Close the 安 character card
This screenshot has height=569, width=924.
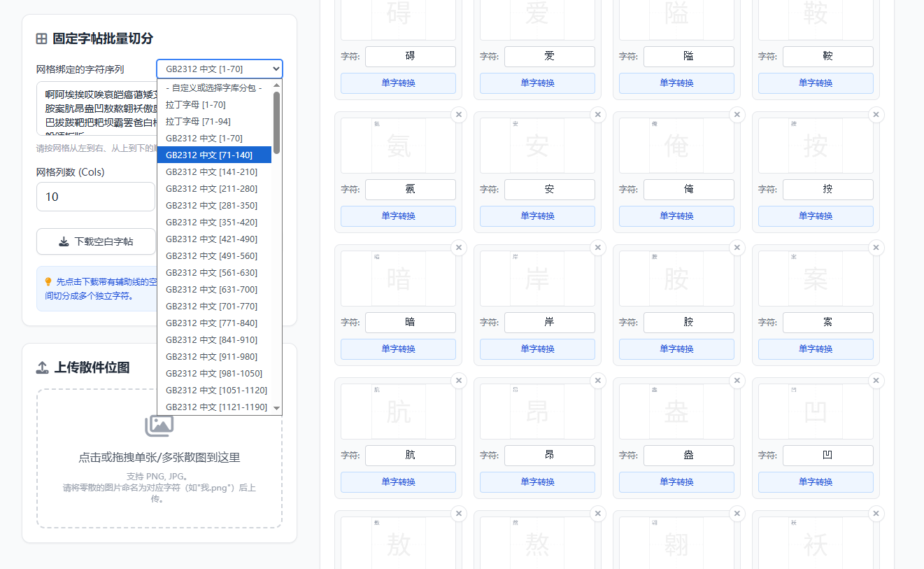pos(598,115)
